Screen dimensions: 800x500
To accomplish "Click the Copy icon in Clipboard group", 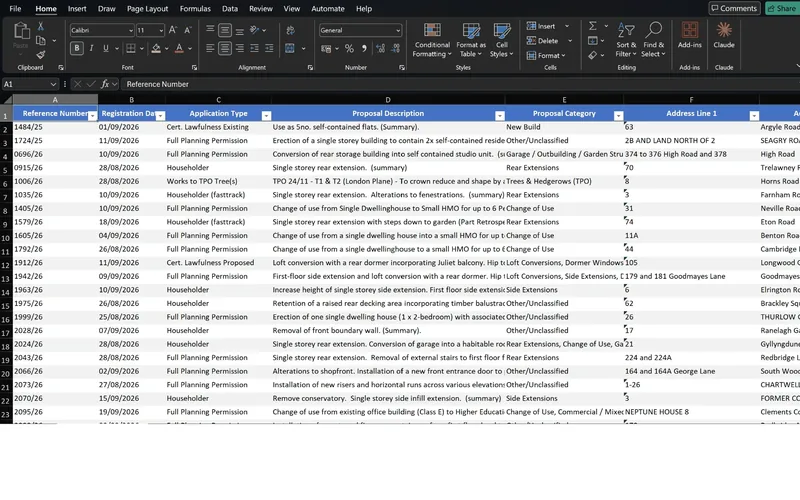I will pyautogui.click(x=41, y=41).
